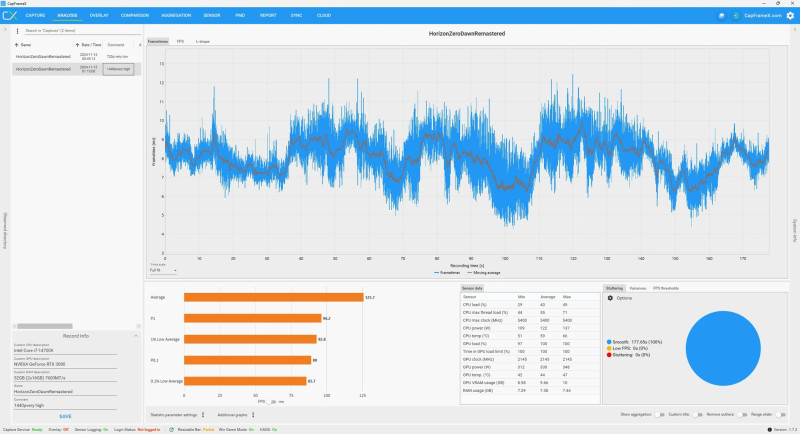The image size is (800, 434).
Task: Click the Comment column header
Action: (x=116, y=45)
